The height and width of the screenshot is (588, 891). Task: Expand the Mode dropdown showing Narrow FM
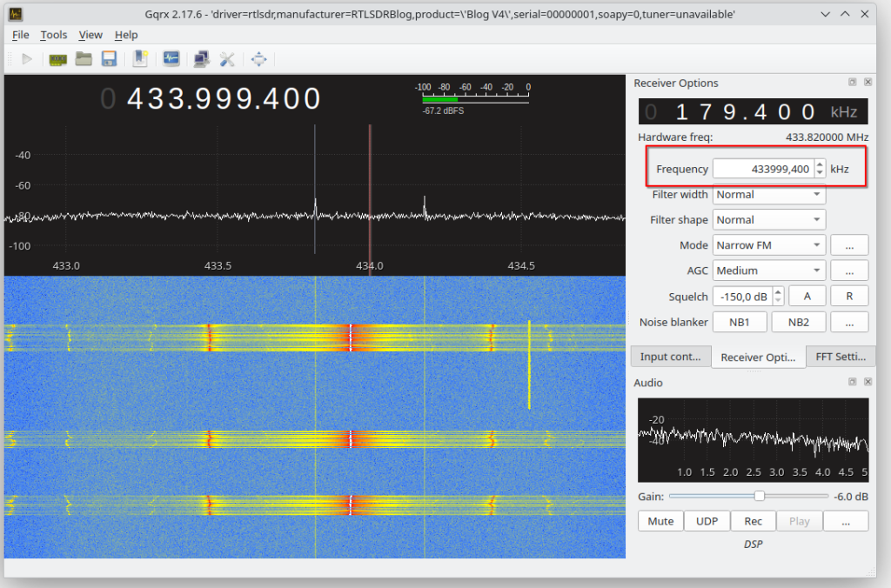(768, 245)
